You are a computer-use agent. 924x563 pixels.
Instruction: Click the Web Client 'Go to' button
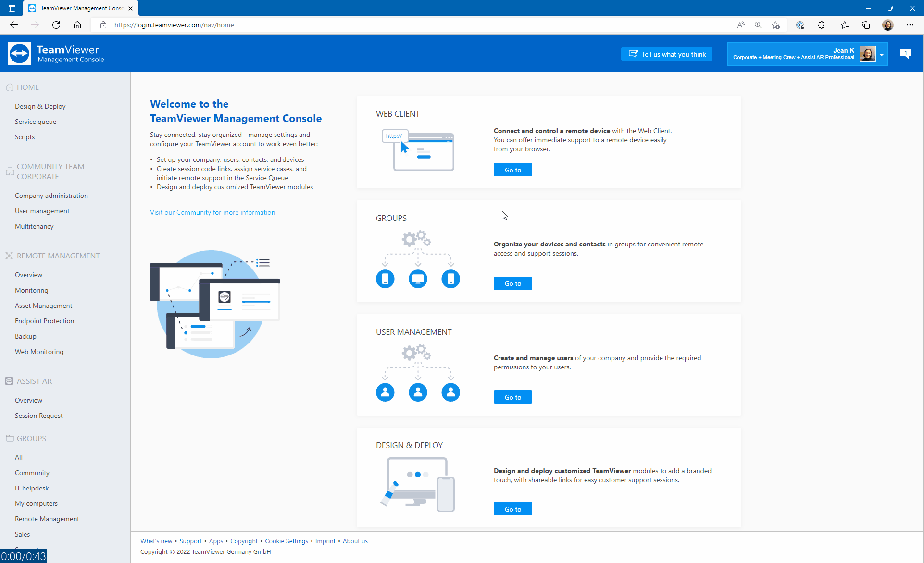pos(513,170)
